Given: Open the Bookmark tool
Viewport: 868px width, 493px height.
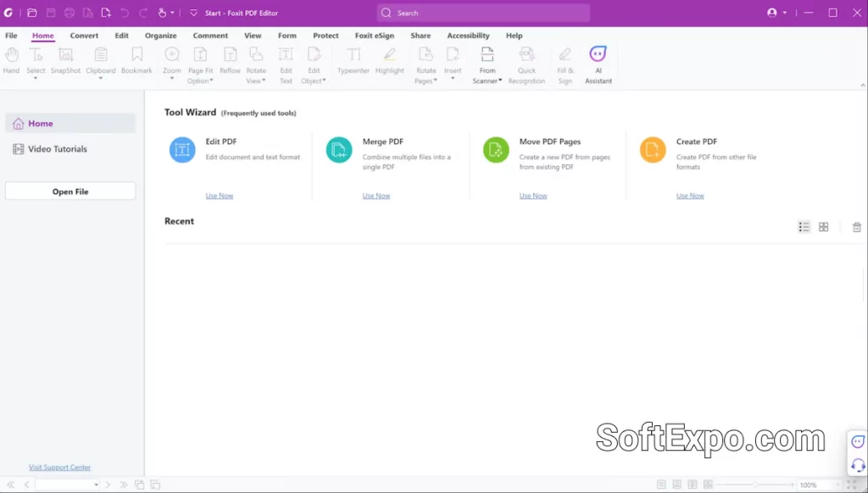Looking at the screenshot, I should (x=136, y=59).
